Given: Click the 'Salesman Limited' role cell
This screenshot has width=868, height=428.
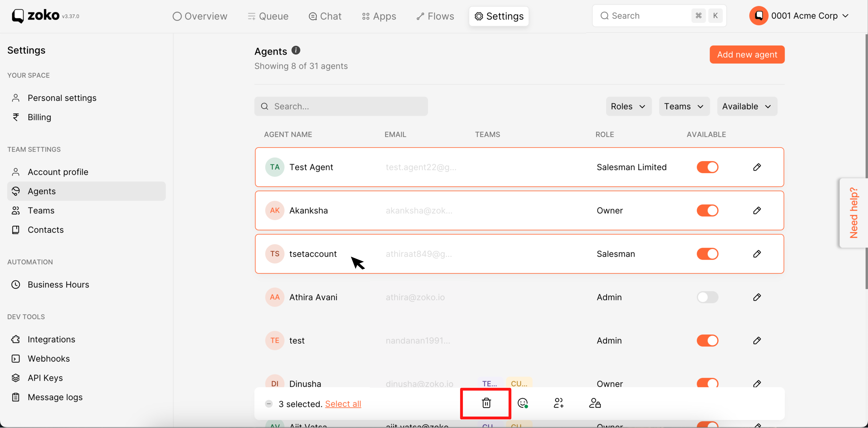Looking at the screenshot, I should pos(632,167).
